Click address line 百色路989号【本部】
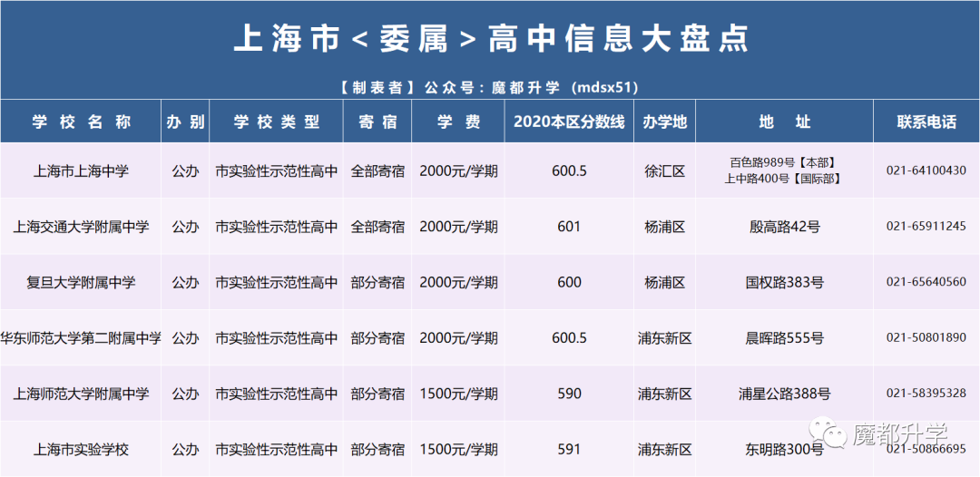Screen dimensions: 980x477 782,163
